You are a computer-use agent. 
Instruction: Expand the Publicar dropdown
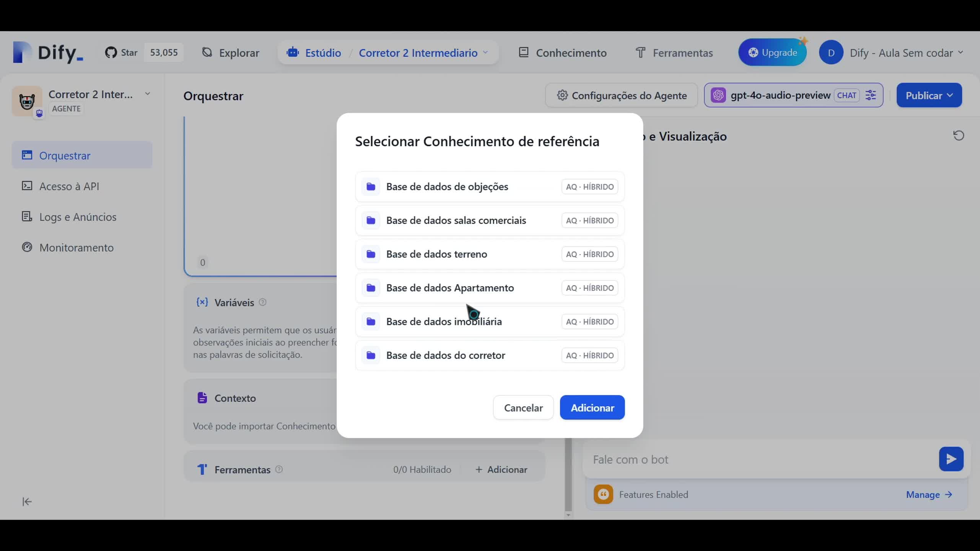tap(929, 95)
